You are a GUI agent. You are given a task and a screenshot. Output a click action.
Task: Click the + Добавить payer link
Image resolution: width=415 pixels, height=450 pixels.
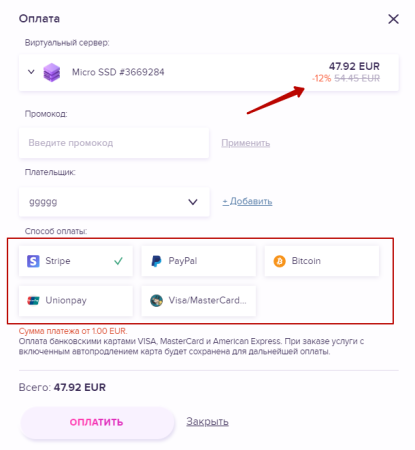point(247,201)
